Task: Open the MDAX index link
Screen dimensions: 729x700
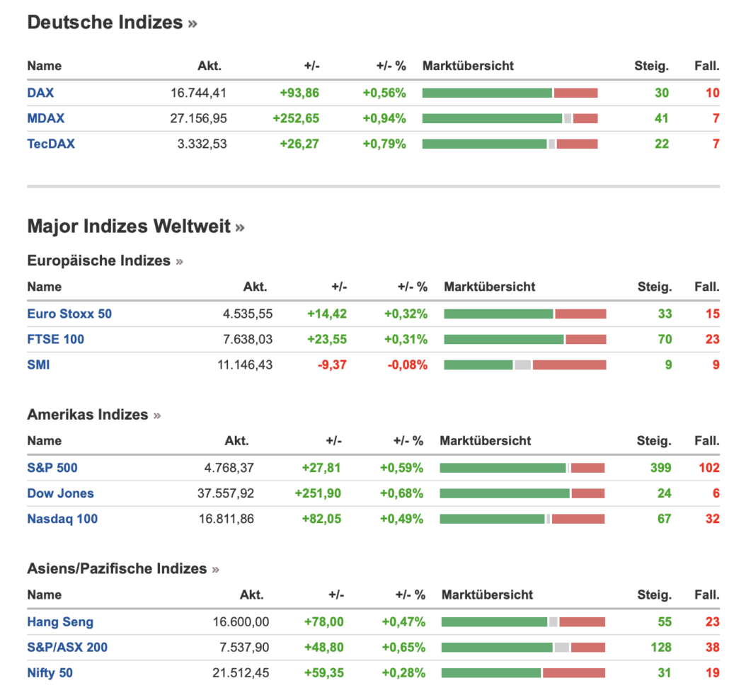Action: 45,118
